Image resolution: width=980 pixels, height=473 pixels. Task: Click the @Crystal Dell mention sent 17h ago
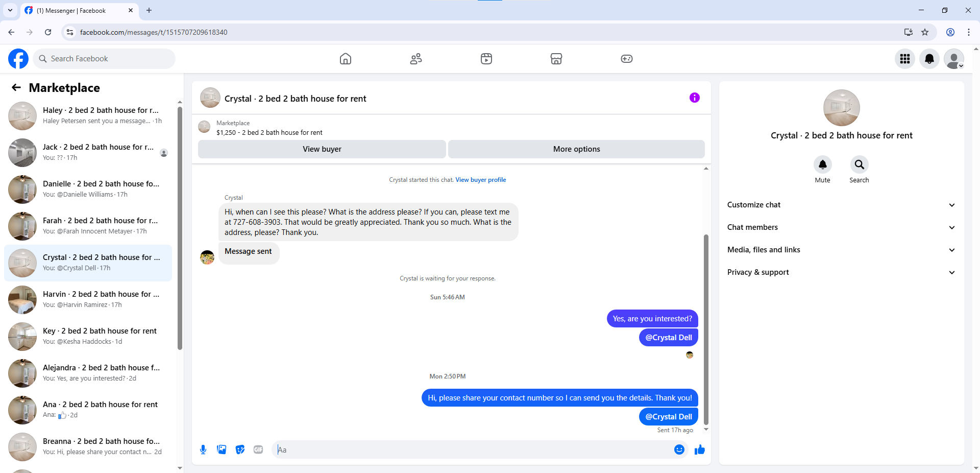click(x=669, y=417)
